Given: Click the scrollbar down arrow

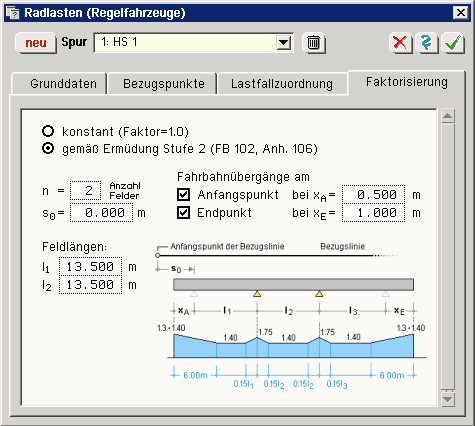Looking at the screenshot, I should (448, 399).
